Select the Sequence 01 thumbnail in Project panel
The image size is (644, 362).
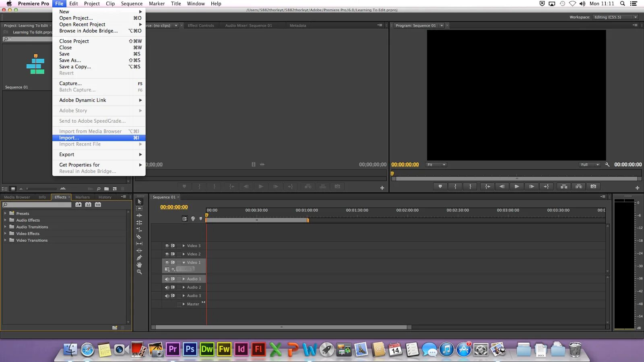(x=35, y=64)
